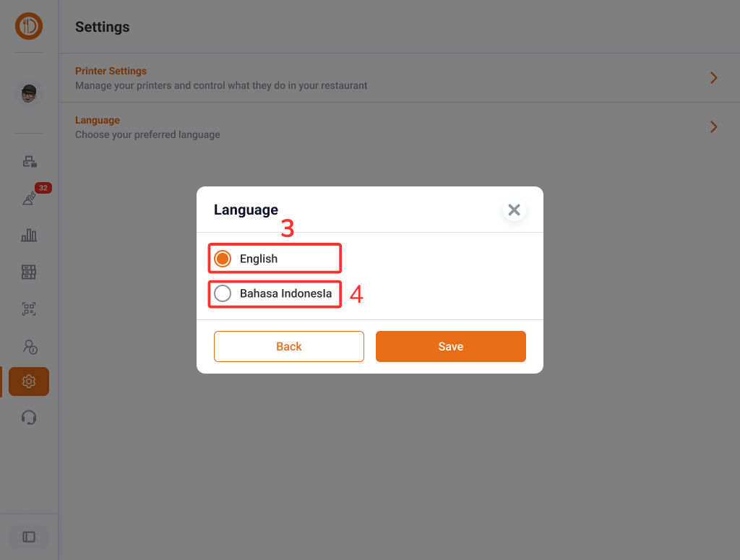Screen dimensions: 740x560
Task: Open the headset support icon
Action: point(29,418)
